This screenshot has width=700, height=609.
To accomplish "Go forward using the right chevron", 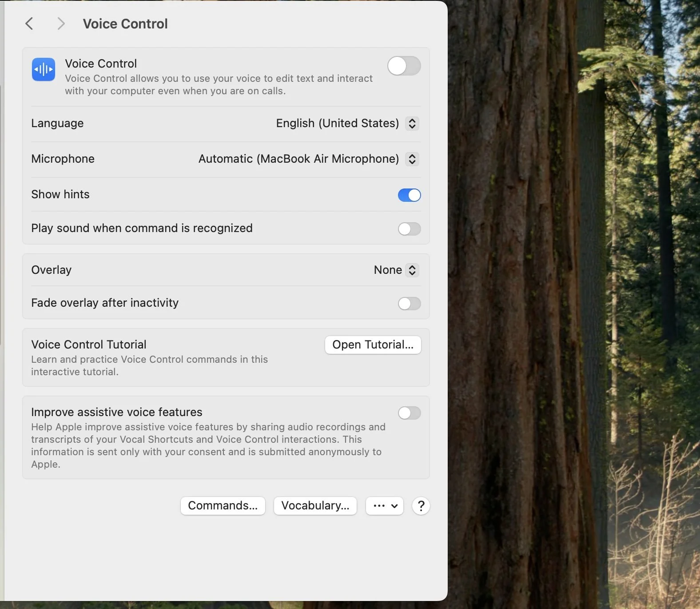I will [61, 24].
